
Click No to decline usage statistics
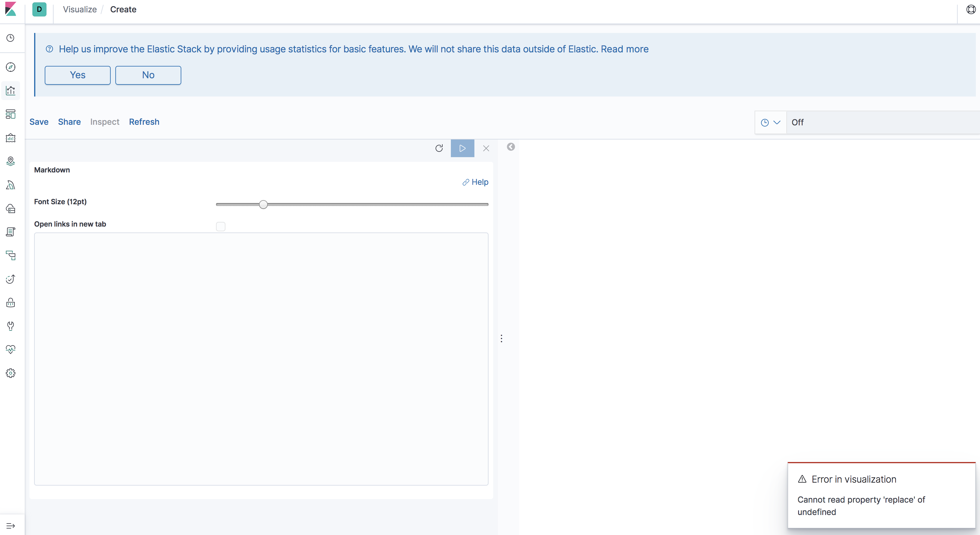coord(148,75)
